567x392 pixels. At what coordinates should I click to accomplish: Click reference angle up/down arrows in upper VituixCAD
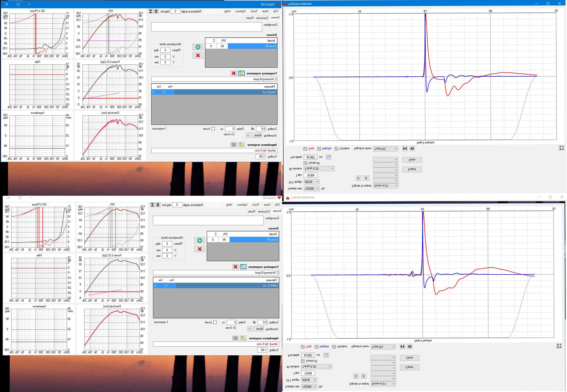(156, 11)
